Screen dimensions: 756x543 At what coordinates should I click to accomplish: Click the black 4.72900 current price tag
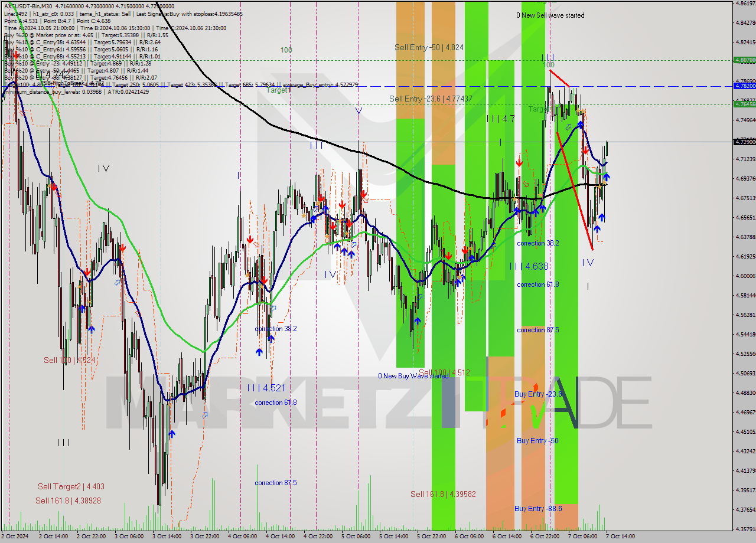coord(744,142)
